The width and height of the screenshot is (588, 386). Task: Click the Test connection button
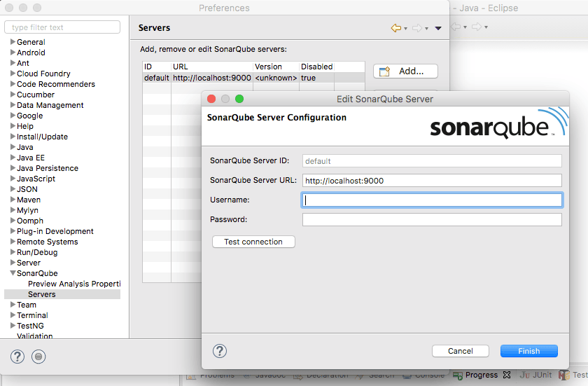(253, 242)
